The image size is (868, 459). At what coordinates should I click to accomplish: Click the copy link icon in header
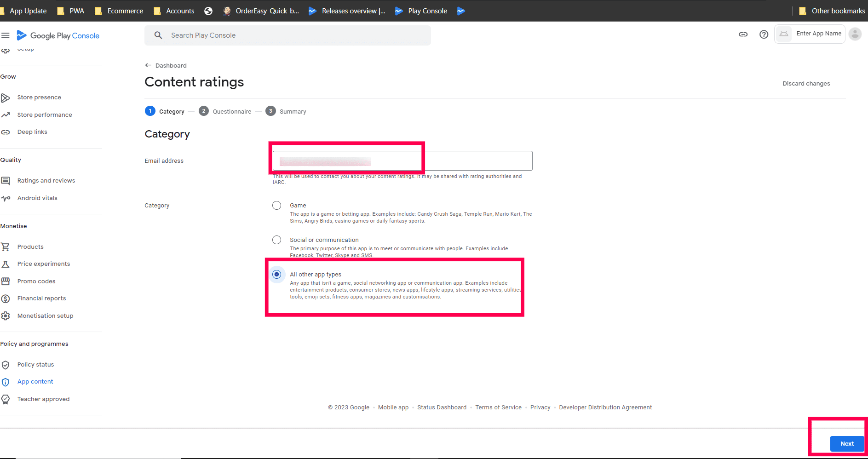coord(743,34)
